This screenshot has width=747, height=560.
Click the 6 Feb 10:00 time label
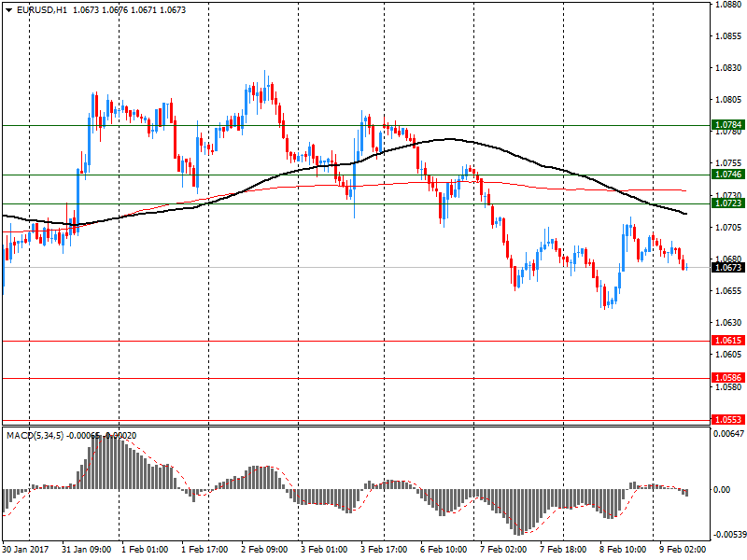pyautogui.click(x=444, y=550)
